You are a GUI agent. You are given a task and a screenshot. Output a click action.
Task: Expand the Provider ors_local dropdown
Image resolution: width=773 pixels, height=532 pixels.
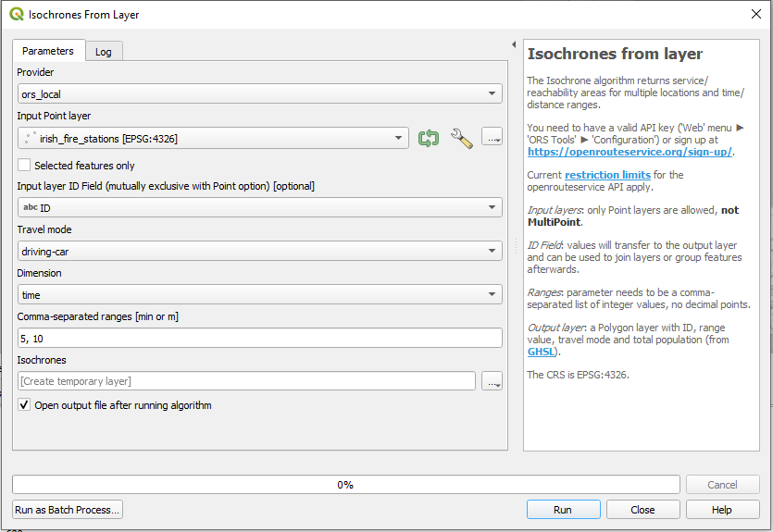point(260,93)
